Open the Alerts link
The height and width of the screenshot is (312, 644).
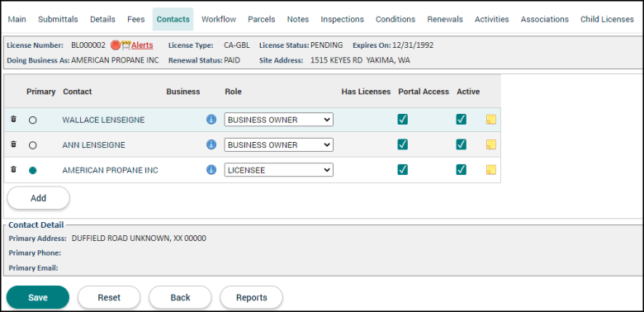[x=142, y=45]
